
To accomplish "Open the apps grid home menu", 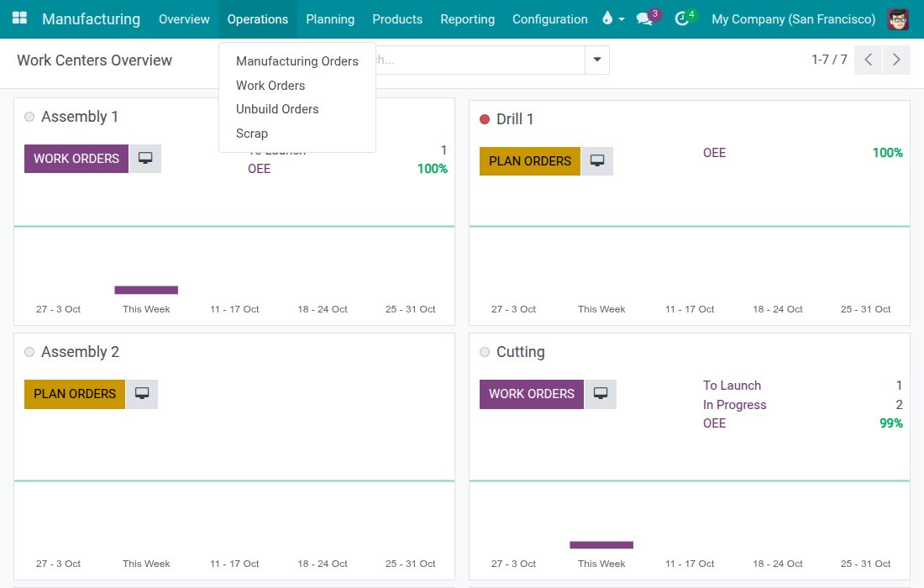I will pos(19,18).
